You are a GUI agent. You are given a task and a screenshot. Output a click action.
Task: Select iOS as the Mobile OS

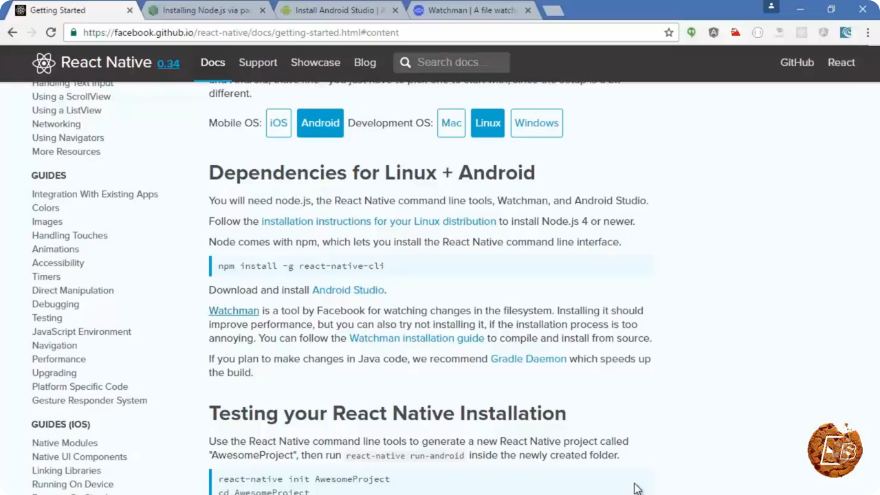(x=278, y=123)
